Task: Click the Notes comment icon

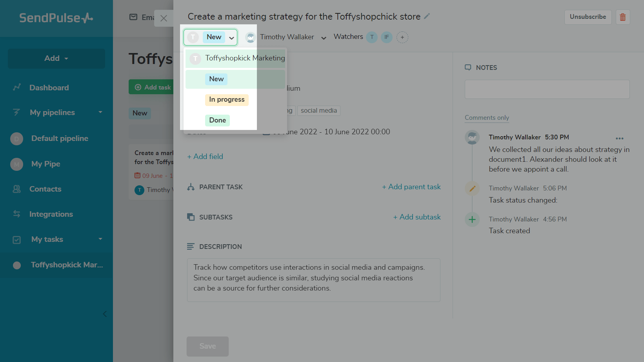Action: [x=468, y=68]
